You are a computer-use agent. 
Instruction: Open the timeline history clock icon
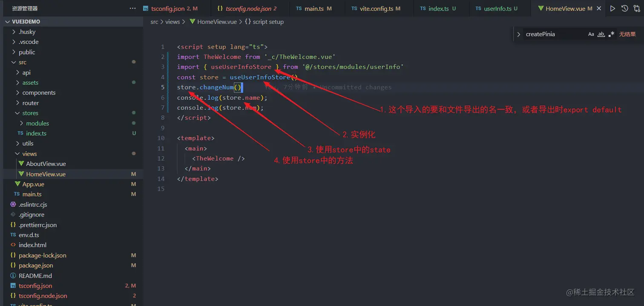624,9
